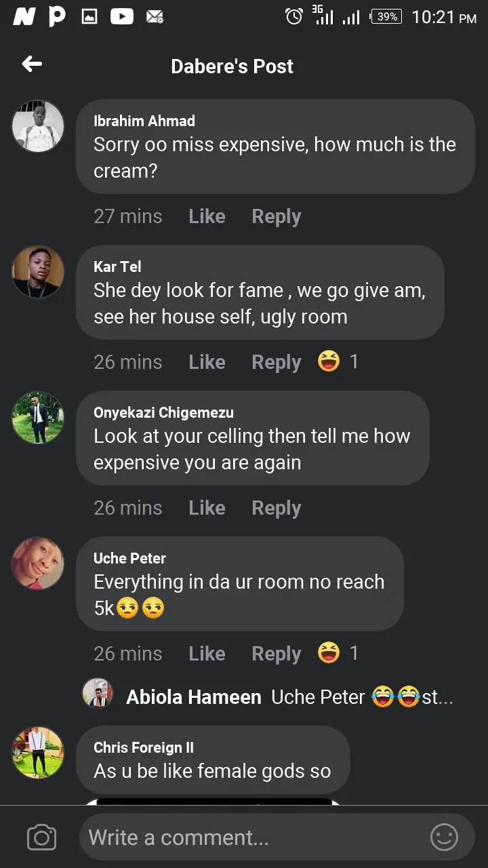This screenshot has width=488, height=868.
Task: Open Chris Foreign II's profile name link
Action: (144, 747)
